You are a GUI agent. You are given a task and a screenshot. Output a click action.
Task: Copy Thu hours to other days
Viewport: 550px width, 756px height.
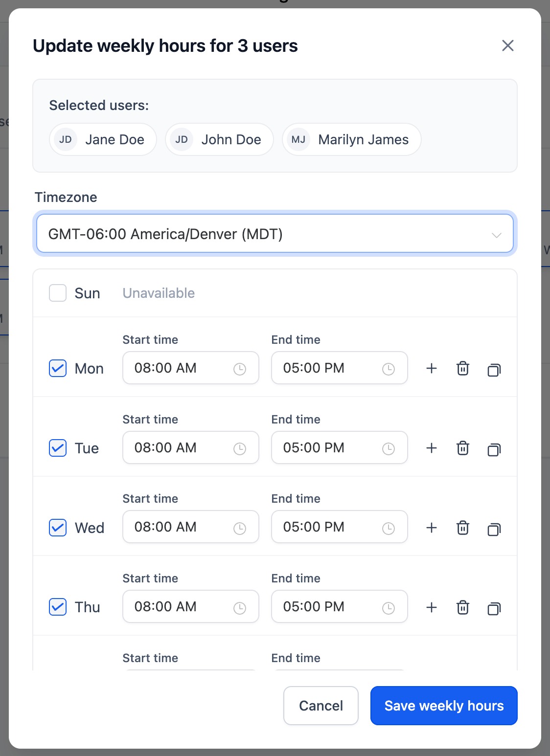[494, 608]
